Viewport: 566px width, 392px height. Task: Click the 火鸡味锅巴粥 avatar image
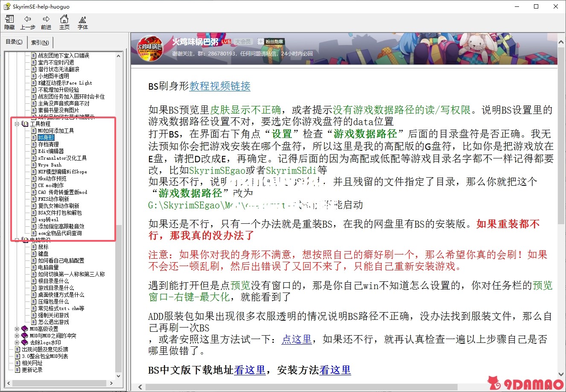coord(149,49)
